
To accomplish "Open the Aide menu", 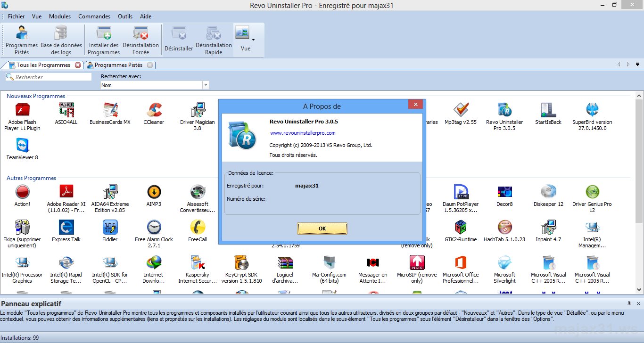I will 146,16.
